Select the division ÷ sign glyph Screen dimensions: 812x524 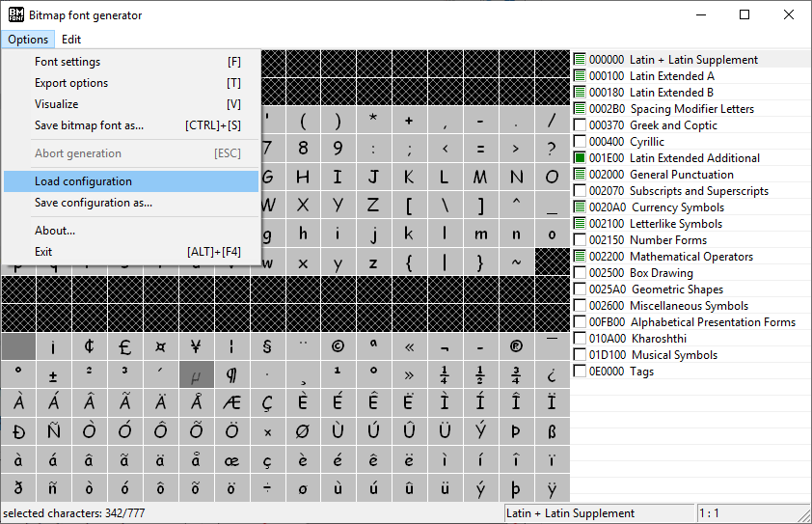pos(267,487)
